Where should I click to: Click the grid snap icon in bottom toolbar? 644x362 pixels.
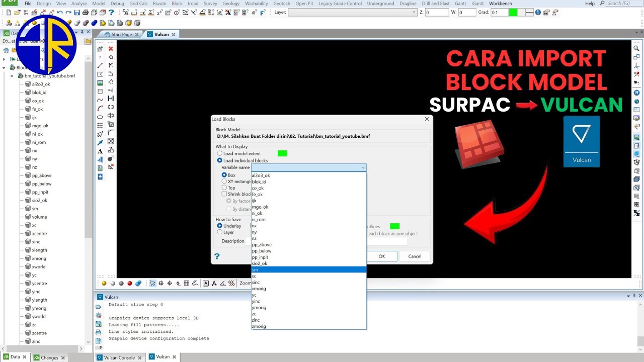coord(187,283)
